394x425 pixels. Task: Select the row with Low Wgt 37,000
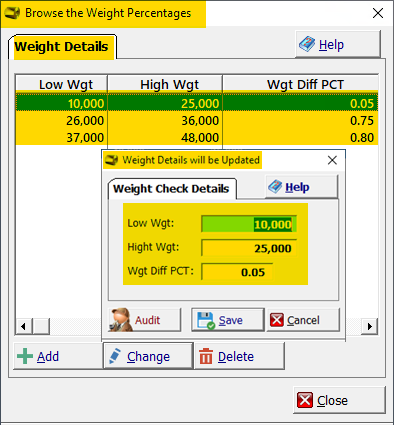(x=197, y=137)
